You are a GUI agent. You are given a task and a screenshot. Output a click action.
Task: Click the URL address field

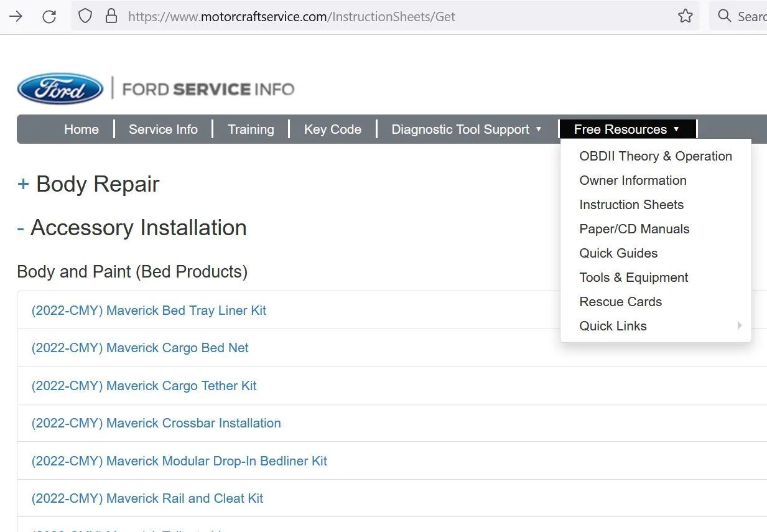click(386, 16)
